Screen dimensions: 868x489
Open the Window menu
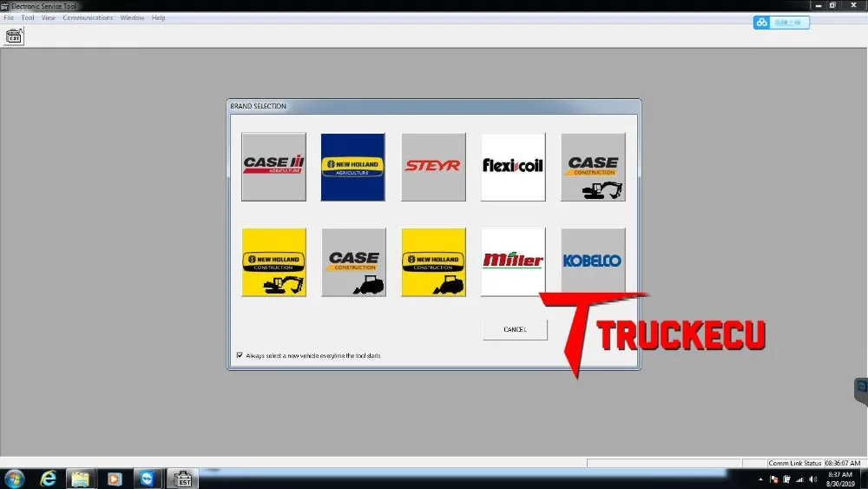(132, 17)
